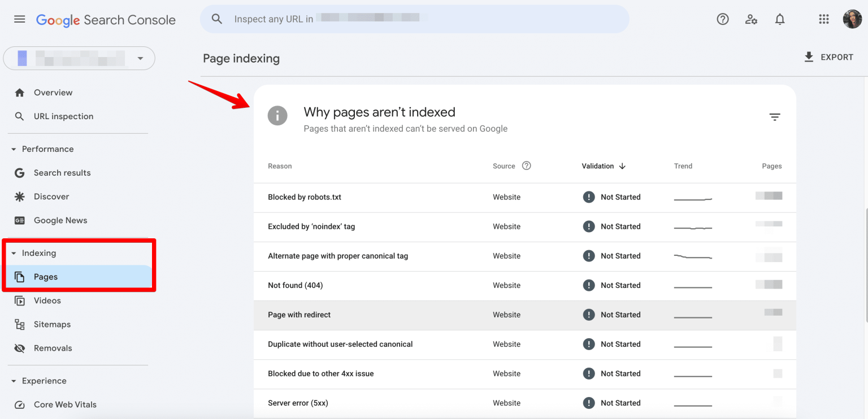Click the user profile avatar
The width and height of the screenshot is (868, 419).
(852, 19)
